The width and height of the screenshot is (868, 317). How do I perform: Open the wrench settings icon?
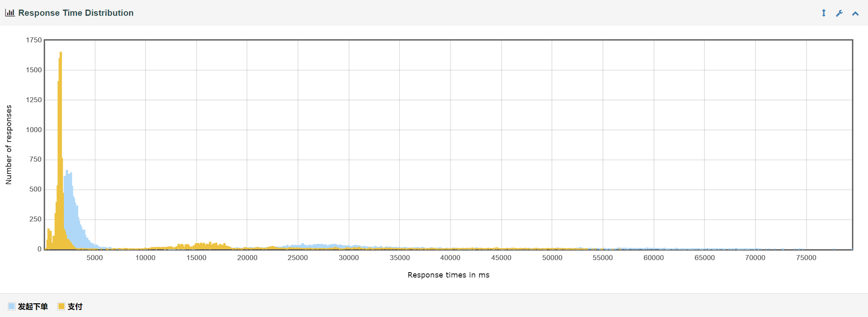839,13
